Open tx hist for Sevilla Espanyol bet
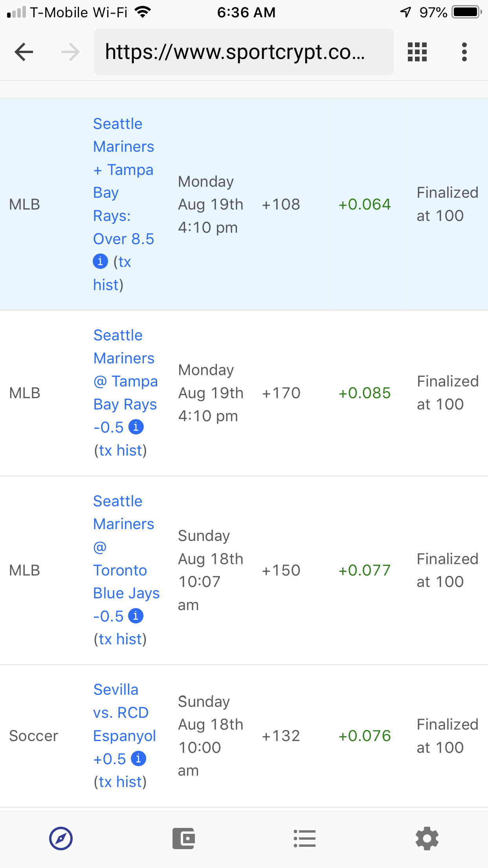The width and height of the screenshot is (488, 868). [x=120, y=782]
